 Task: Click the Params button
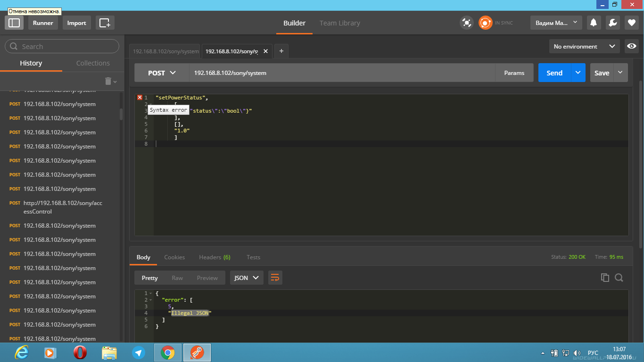pyautogui.click(x=514, y=73)
